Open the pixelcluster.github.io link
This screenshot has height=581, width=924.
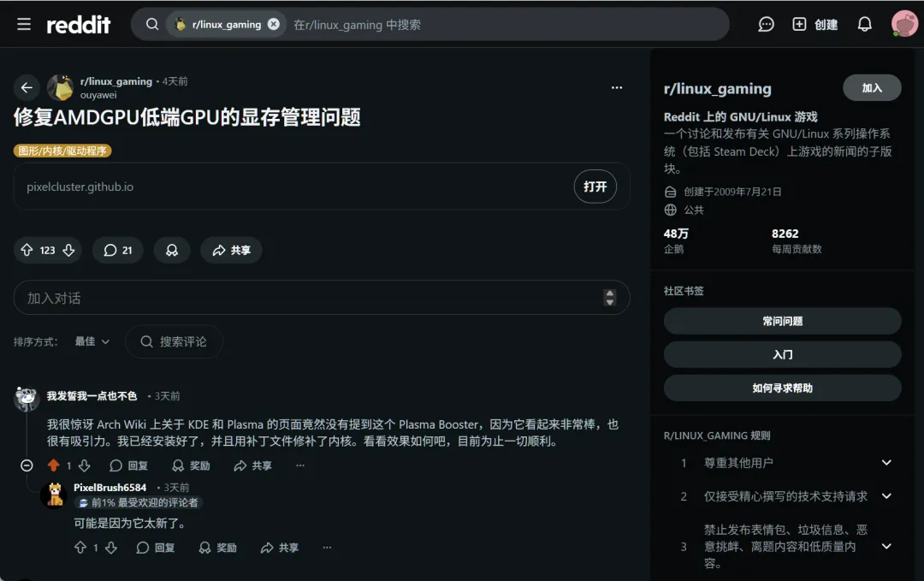point(80,187)
